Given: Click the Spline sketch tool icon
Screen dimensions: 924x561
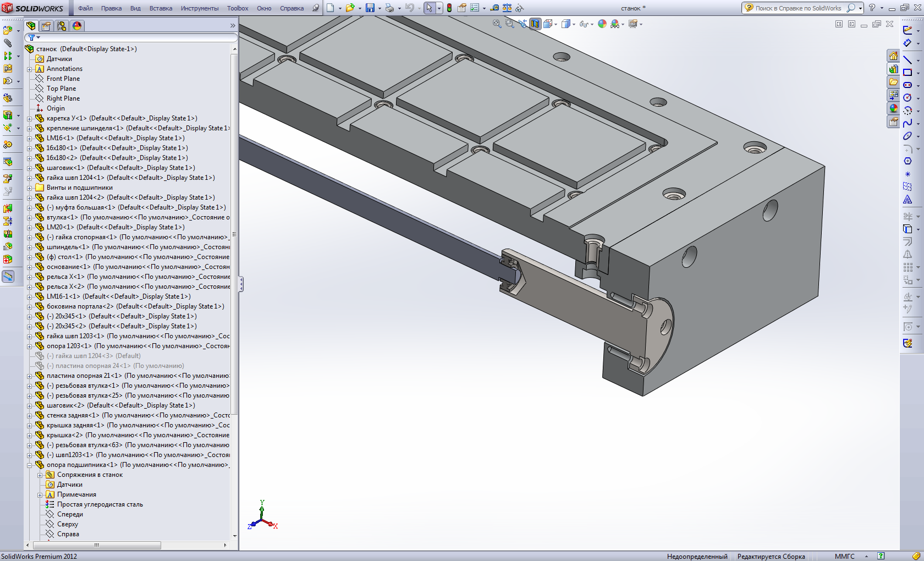Looking at the screenshot, I should pos(908,123).
